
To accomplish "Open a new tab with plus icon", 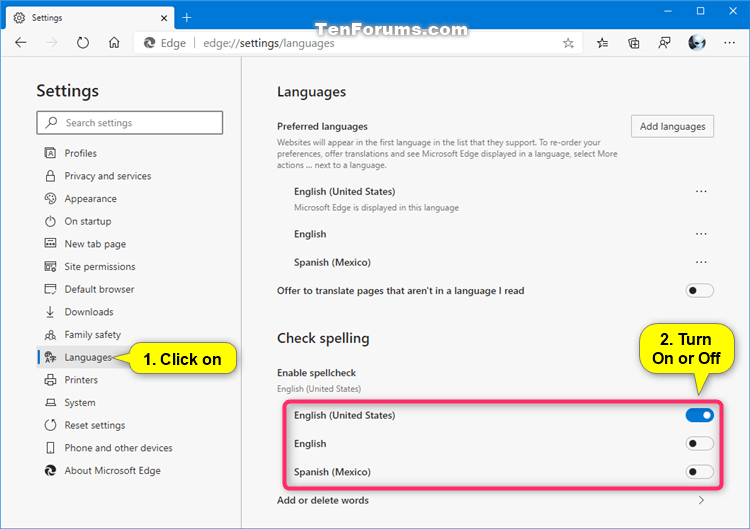I will [187, 18].
